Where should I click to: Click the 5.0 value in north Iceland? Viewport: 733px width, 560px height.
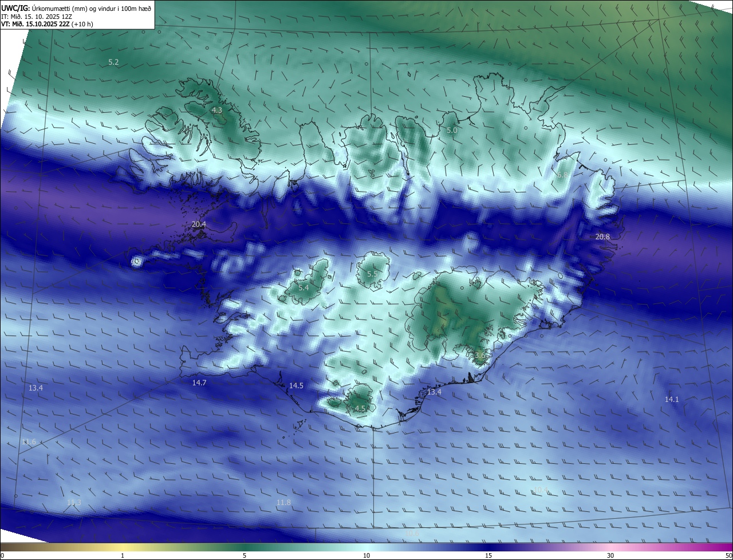click(x=452, y=131)
